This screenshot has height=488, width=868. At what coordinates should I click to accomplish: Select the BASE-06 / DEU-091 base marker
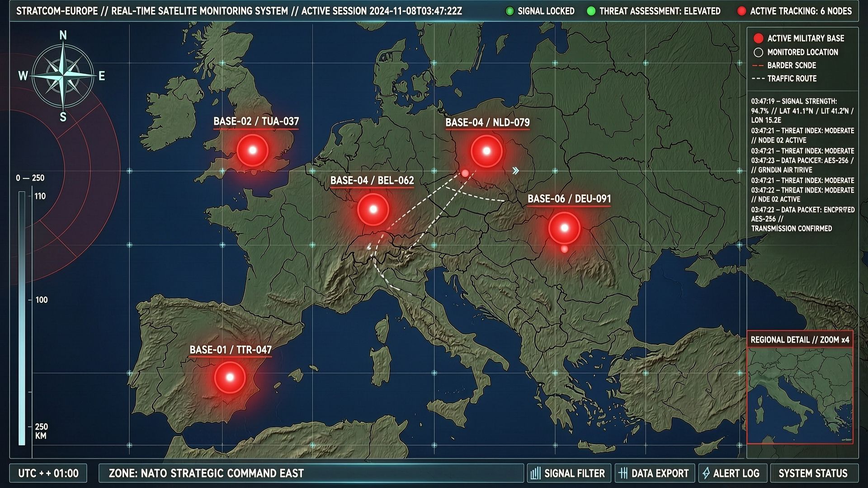click(564, 228)
